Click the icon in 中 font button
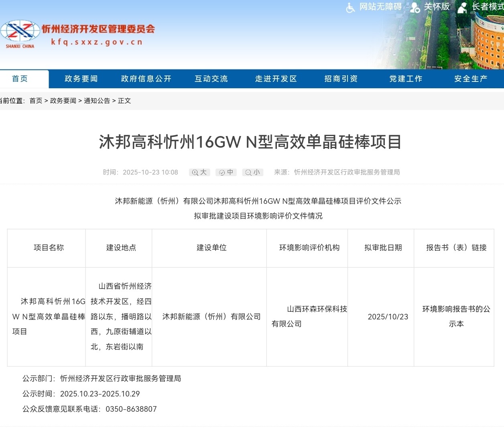Image resolution: width=504 pixels, height=431 pixels. click(222, 173)
